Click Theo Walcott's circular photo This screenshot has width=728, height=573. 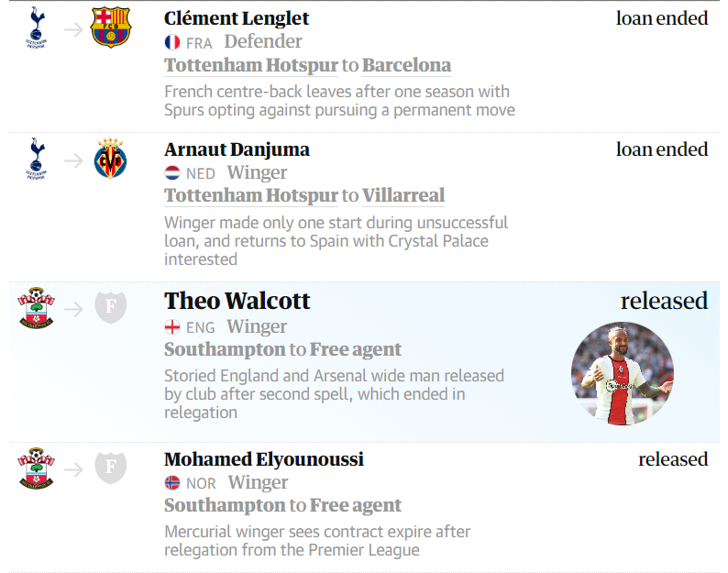[x=623, y=373]
